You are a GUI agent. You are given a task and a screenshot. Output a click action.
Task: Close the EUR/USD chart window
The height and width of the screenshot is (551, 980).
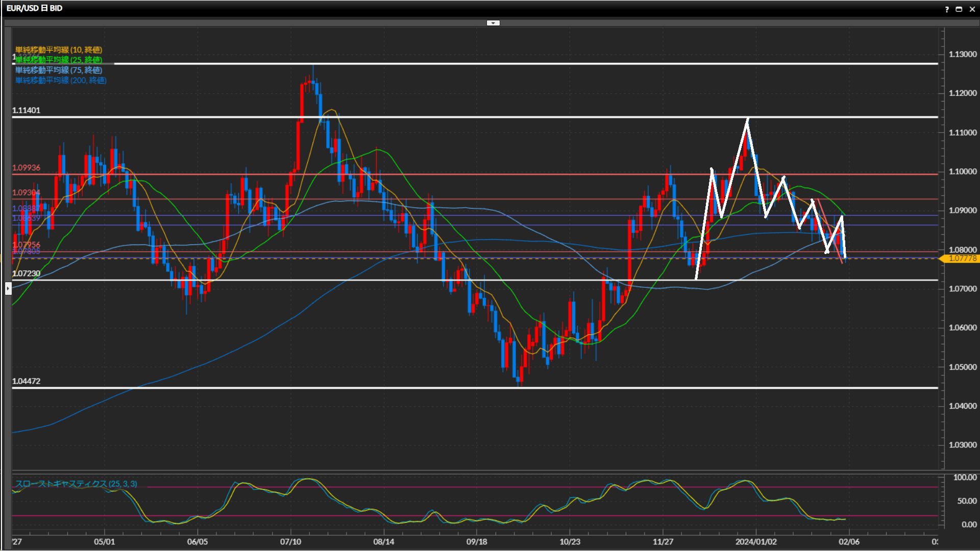coord(972,9)
